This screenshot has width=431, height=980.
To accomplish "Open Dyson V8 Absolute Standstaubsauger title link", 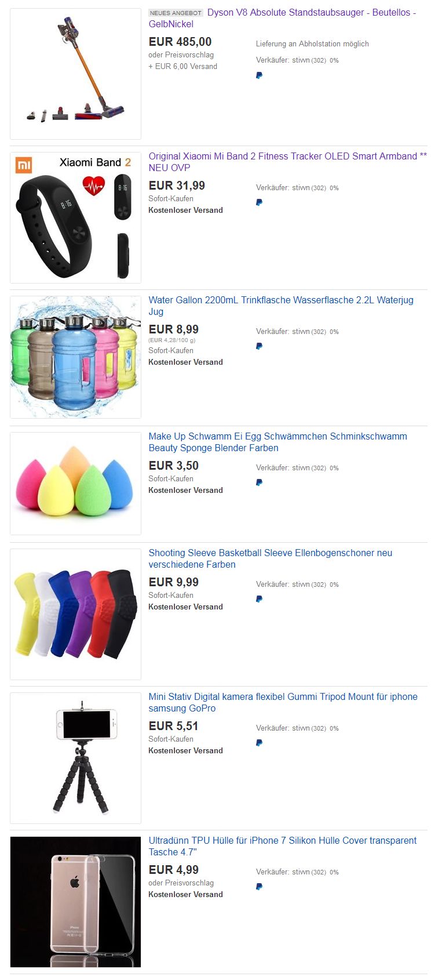I will click(x=282, y=18).
